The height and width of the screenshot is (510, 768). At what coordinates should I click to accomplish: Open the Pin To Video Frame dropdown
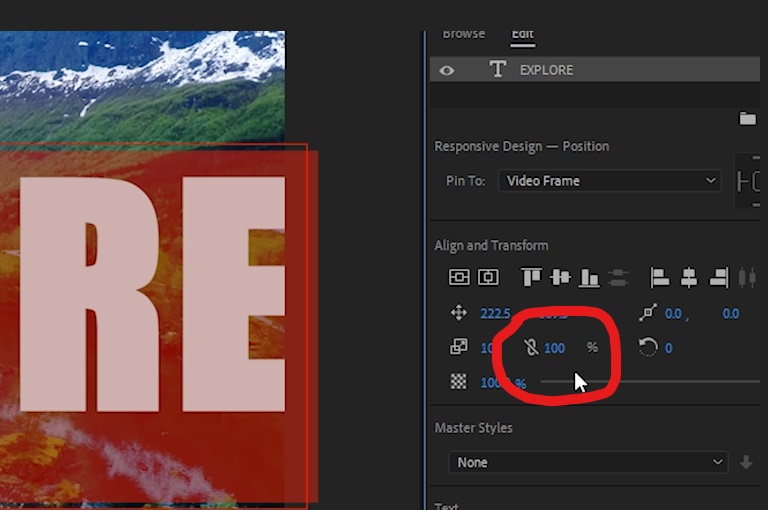pyautogui.click(x=609, y=181)
